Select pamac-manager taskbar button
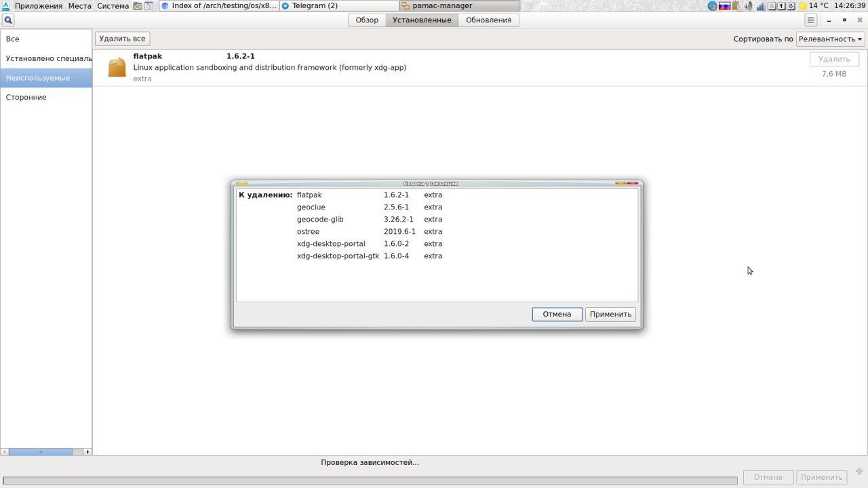Viewport: 868px width, 488px height. tap(460, 5)
